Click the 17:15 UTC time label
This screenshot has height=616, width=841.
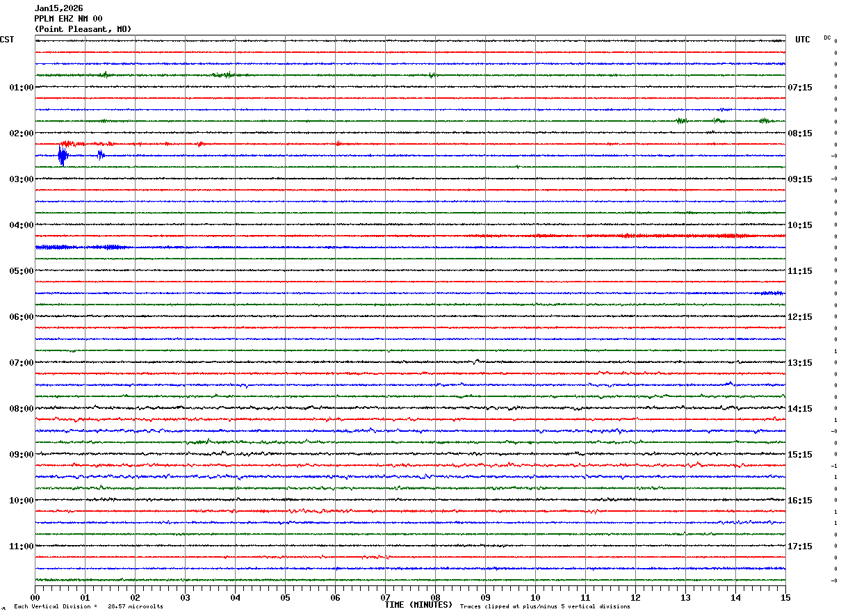[800, 546]
